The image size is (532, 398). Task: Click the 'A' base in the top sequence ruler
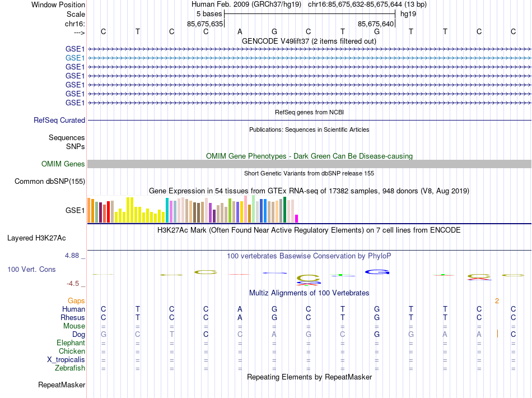240,31
